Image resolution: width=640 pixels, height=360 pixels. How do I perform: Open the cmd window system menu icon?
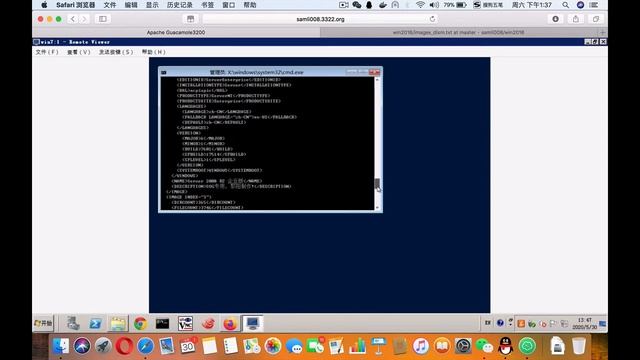click(x=164, y=72)
